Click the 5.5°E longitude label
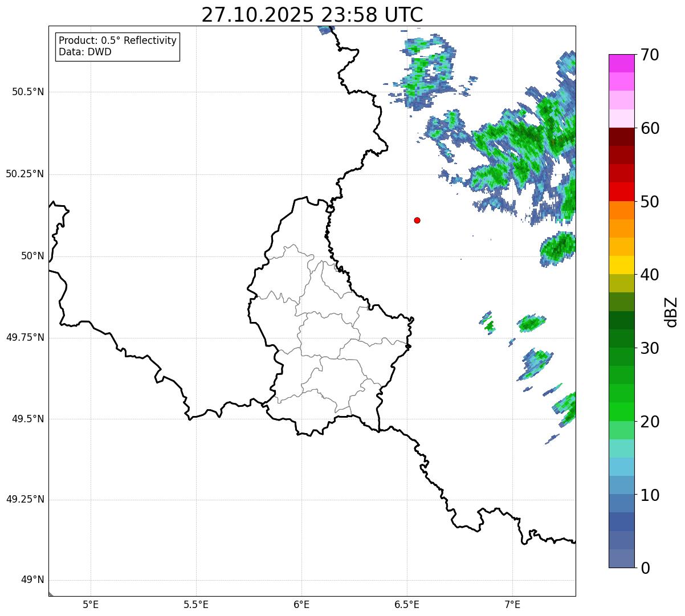Viewport: 685px width, 616px height. [196, 604]
